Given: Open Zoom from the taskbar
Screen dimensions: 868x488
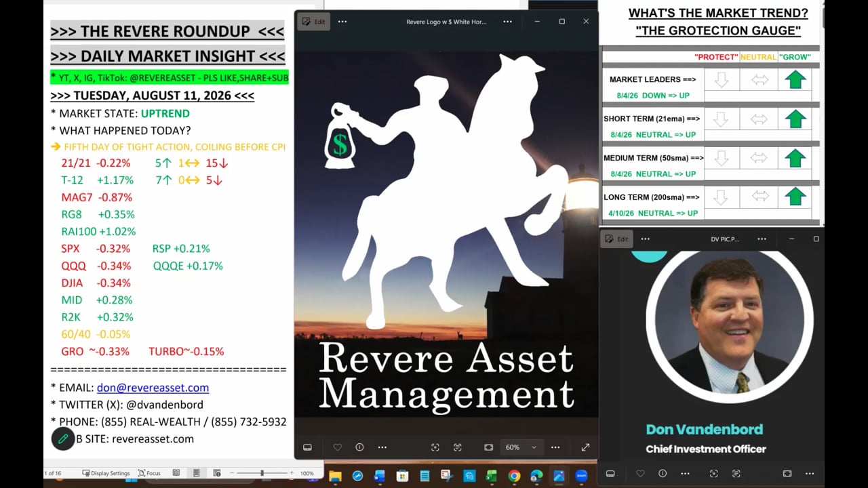Looking at the screenshot, I should coord(581,476).
